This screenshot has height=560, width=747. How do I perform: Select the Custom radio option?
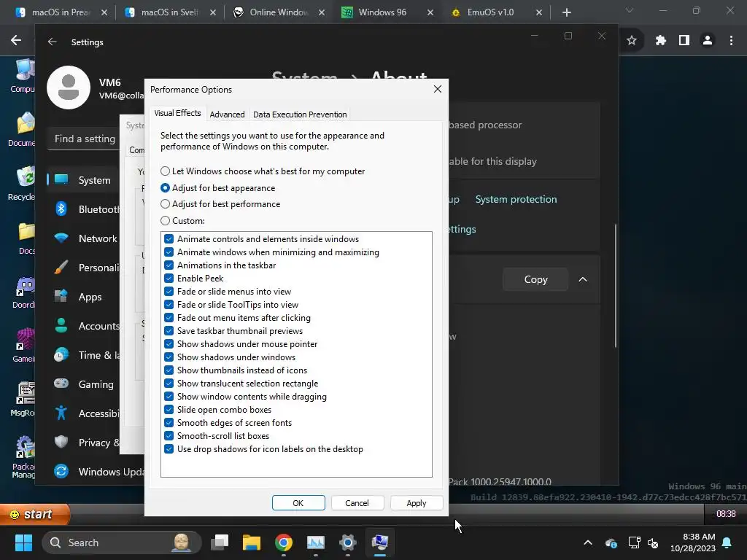[x=183, y=220]
